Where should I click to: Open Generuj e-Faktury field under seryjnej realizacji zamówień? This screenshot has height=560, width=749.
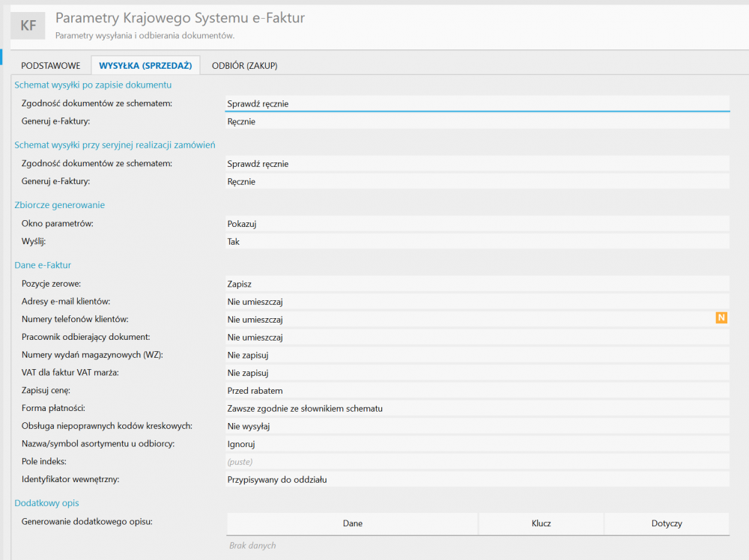click(477, 181)
